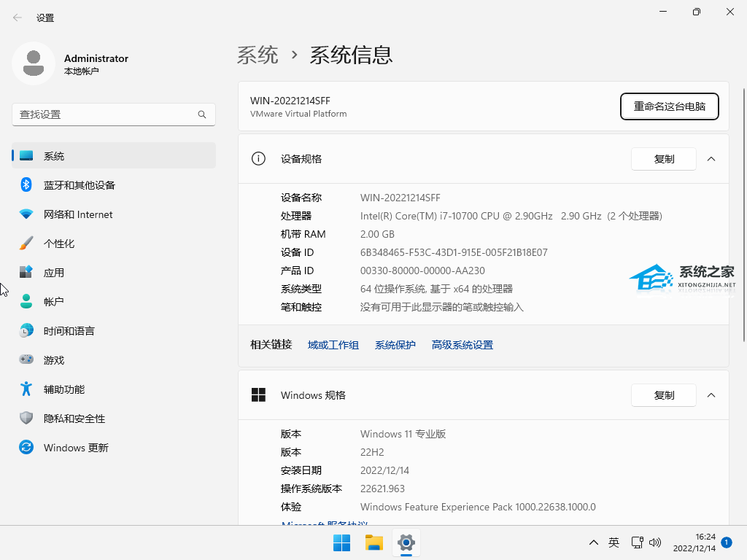This screenshot has width=747, height=560.
Task: Open the Advanced system settings link
Action: [x=462, y=346]
